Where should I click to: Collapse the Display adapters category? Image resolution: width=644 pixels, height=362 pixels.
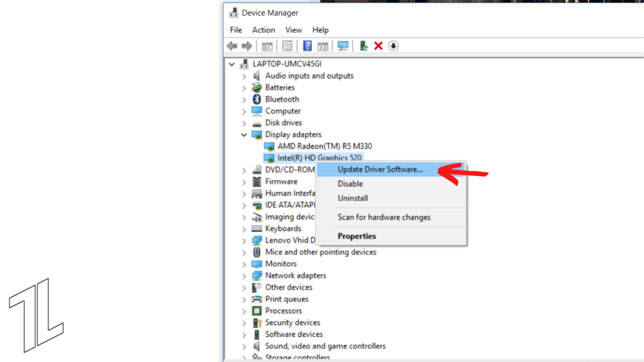[244, 134]
